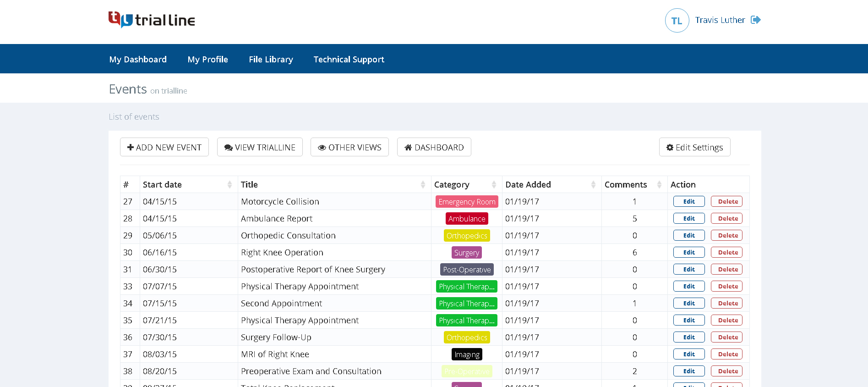The width and height of the screenshot is (868, 387).
Task: Expand the Other Views button
Action: [349, 147]
